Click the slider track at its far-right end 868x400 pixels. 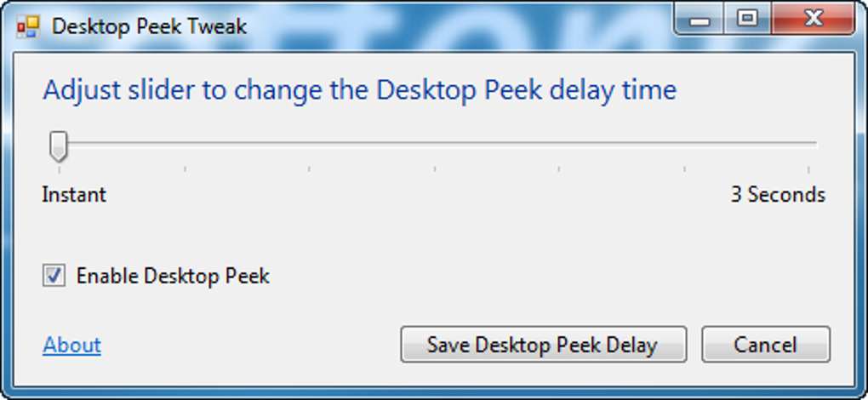click(x=808, y=145)
